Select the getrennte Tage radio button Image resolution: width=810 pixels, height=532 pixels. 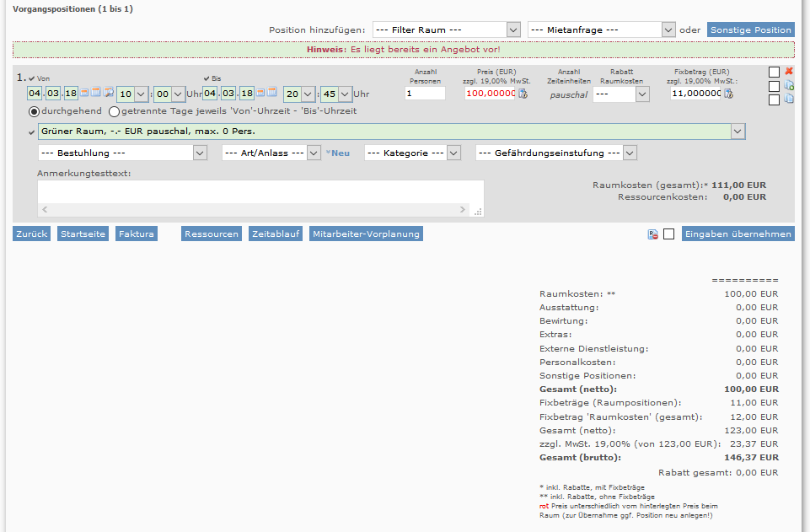[x=114, y=111]
